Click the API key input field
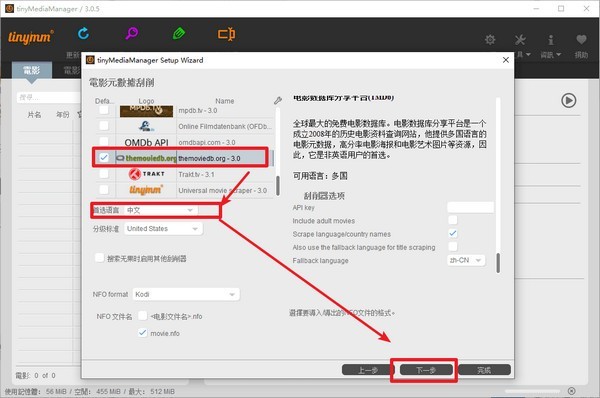 coord(470,207)
